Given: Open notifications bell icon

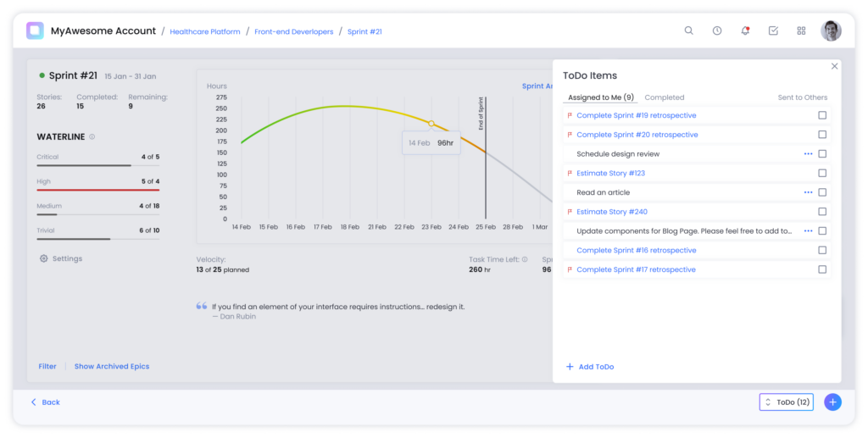Looking at the screenshot, I should click(x=745, y=30).
